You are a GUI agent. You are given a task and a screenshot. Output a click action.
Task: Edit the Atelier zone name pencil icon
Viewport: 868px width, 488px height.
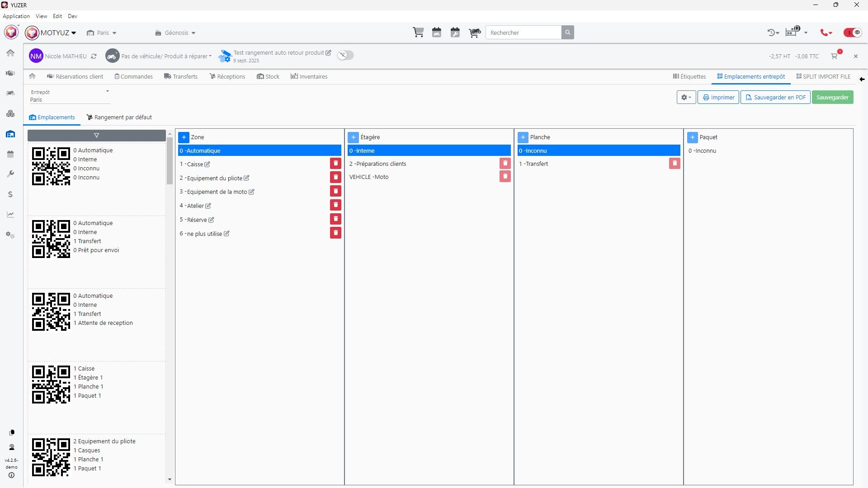208,206
